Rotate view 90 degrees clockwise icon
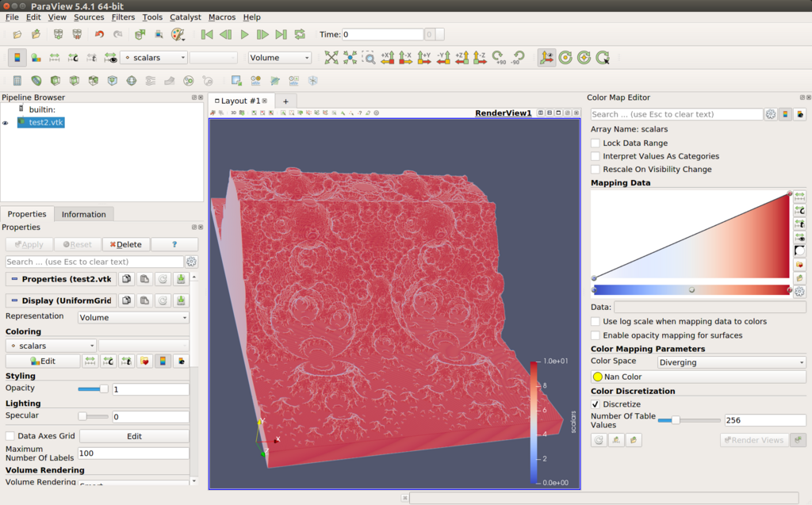 (x=499, y=58)
